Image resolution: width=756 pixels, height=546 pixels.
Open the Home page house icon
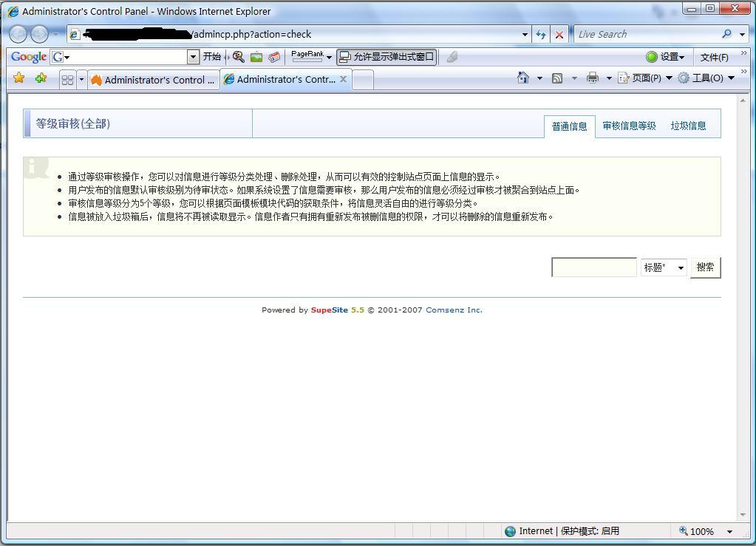tap(523, 78)
